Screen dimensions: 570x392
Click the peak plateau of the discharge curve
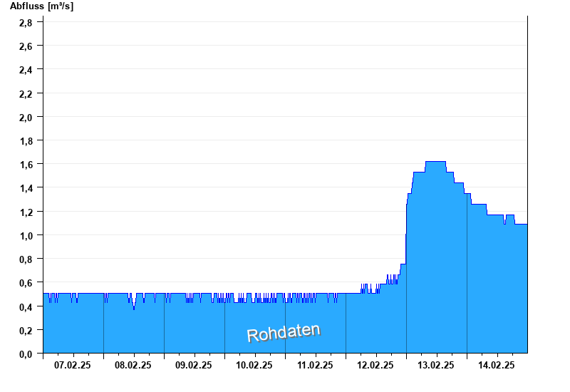[x=435, y=162]
